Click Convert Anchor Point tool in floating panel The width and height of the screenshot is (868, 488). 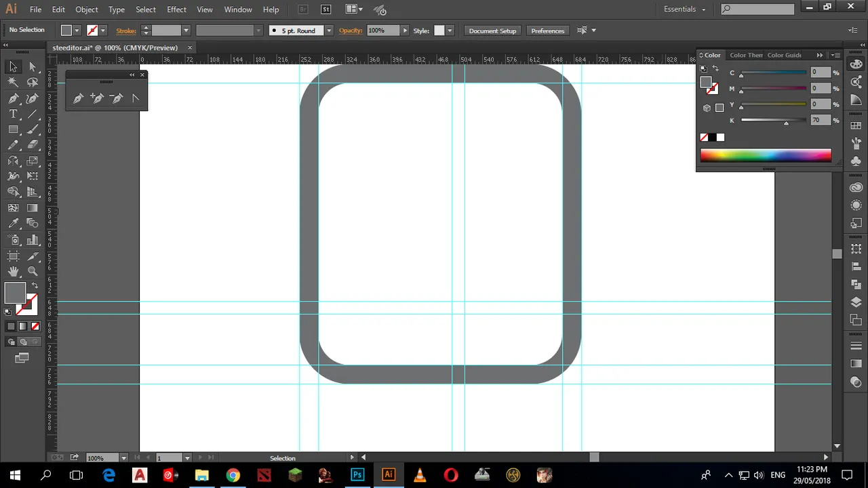coord(135,99)
